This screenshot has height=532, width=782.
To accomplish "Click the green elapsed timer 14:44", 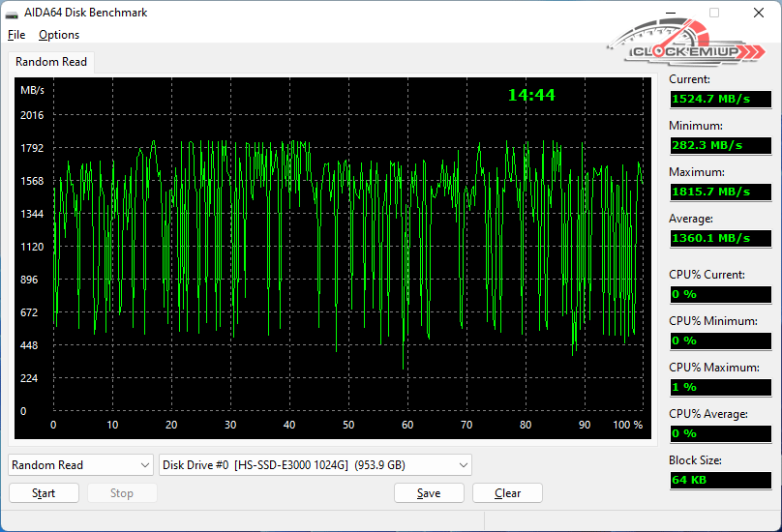I will click(x=531, y=95).
